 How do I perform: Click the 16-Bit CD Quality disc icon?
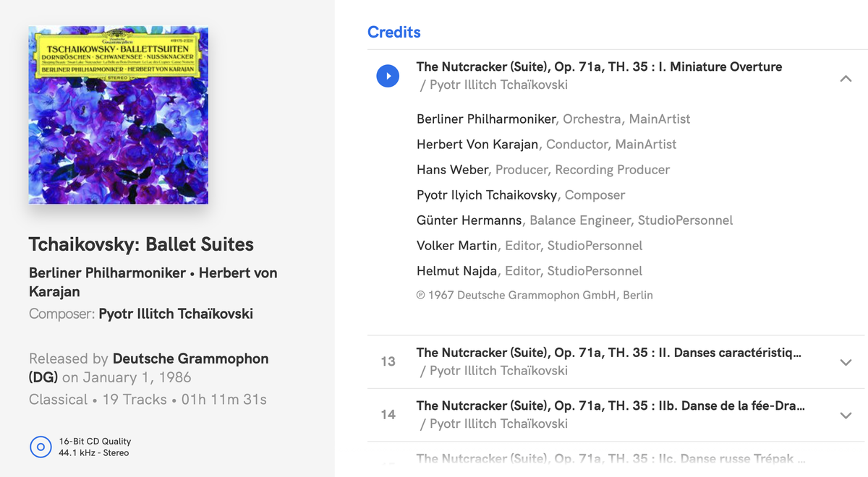[41, 447]
